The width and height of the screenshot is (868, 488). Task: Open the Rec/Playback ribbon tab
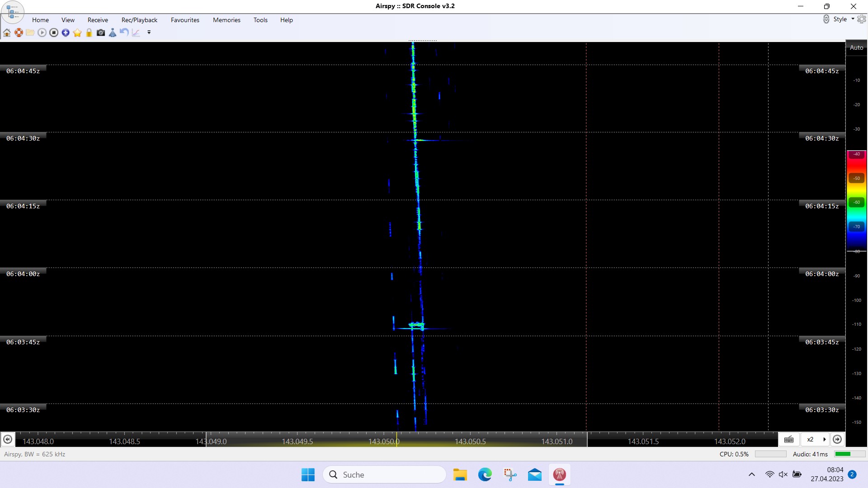139,20
